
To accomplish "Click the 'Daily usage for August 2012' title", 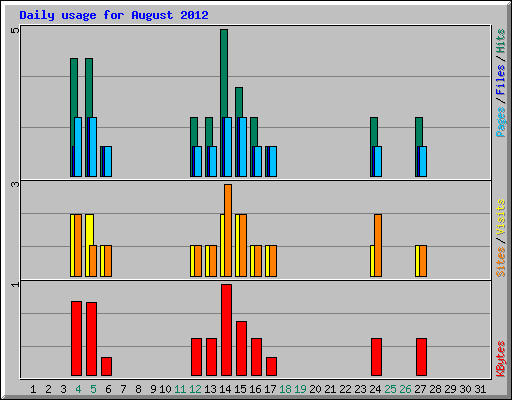I will (x=114, y=15).
